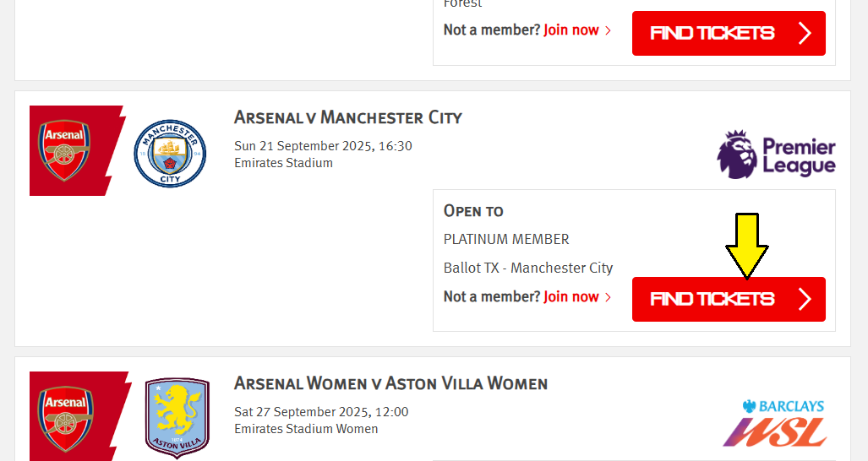Click the Barclays WSL logo
The image size is (868, 461).
coord(774,424)
